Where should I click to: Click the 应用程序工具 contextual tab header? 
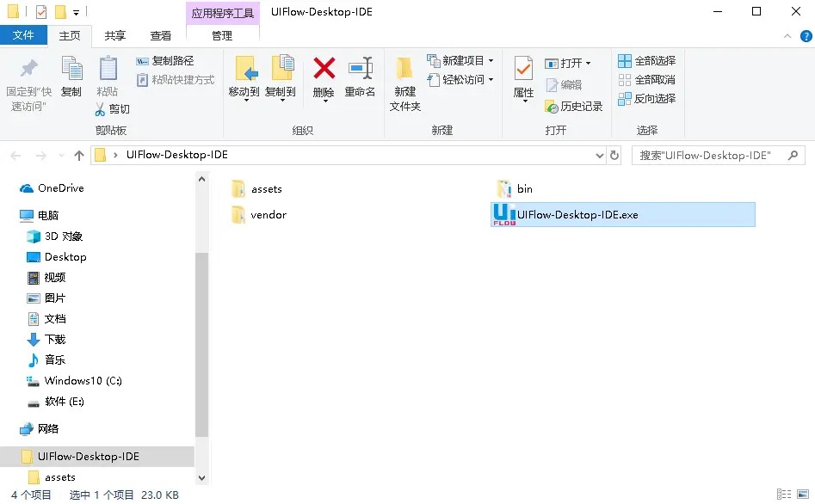pos(222,13)
